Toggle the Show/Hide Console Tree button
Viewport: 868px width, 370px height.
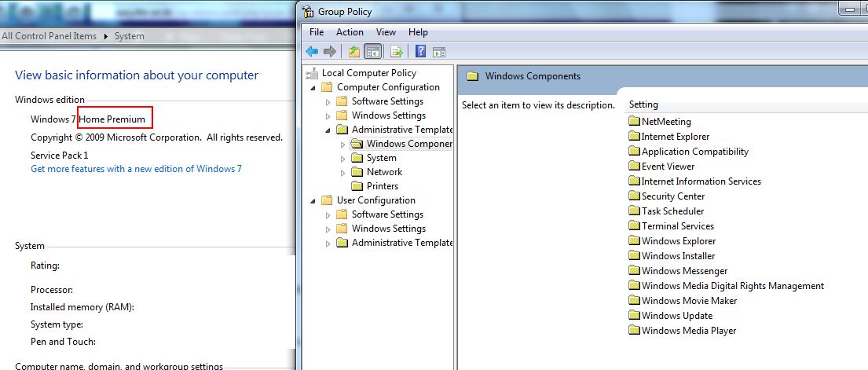373,52
